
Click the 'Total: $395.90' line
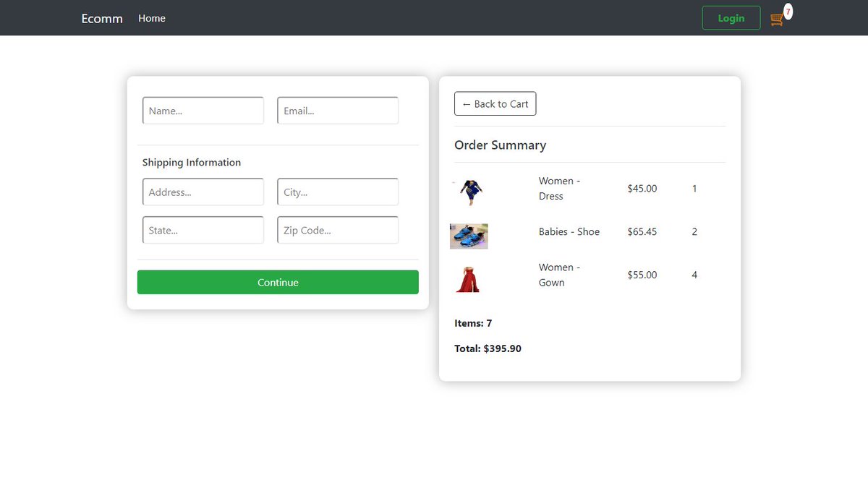coord(488,348)
